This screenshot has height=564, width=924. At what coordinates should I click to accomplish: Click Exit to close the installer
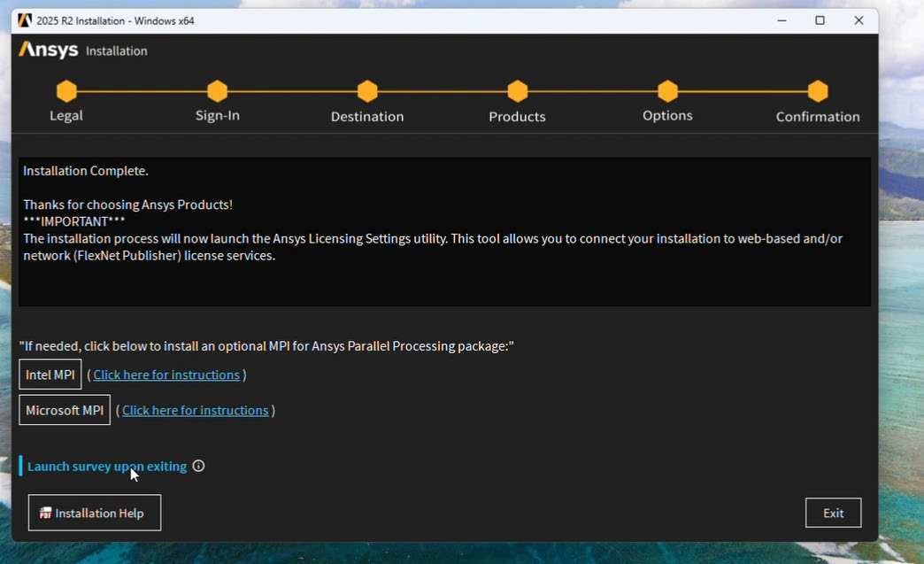point(833,513)
